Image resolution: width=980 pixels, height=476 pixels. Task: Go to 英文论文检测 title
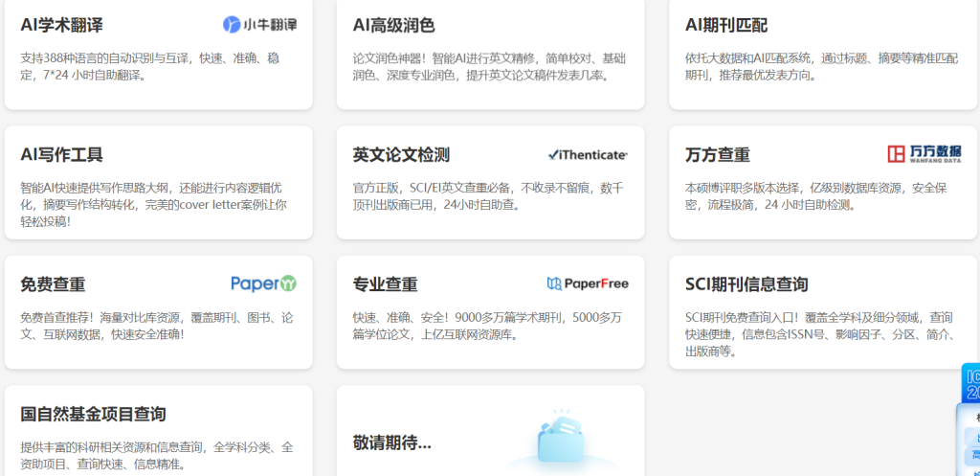pos(401,154)
